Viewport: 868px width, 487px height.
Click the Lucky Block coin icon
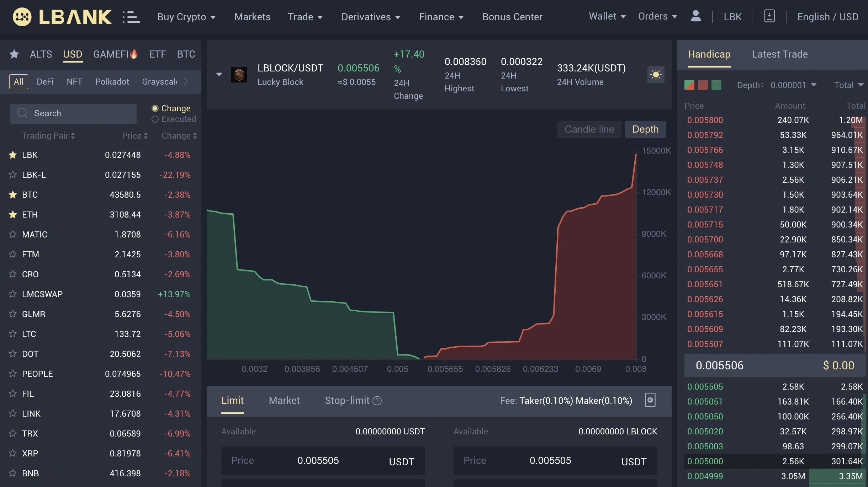click(239, 75)
